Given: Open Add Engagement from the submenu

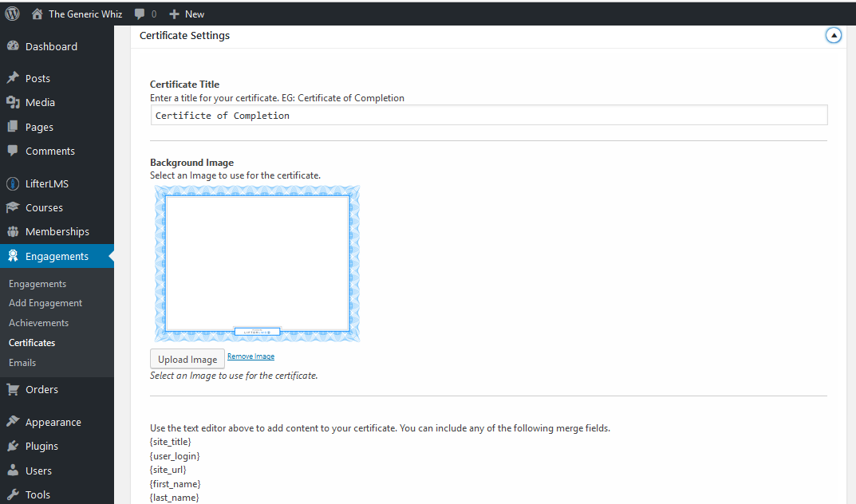Looking at the screenshot, I should pos(44,302).
